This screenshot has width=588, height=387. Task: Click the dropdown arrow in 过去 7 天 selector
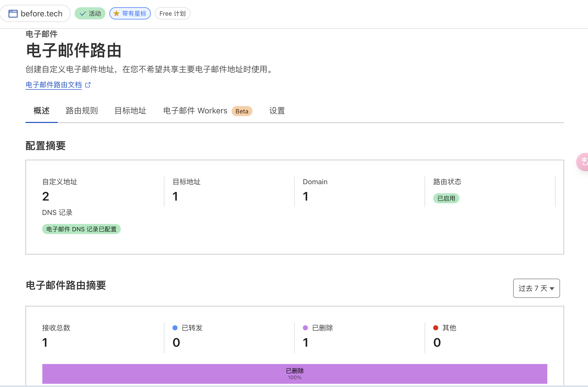(552, 288)
